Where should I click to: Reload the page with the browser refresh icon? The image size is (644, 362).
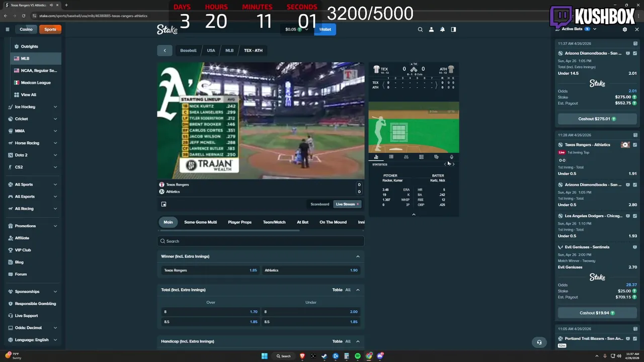pos(23,16)
